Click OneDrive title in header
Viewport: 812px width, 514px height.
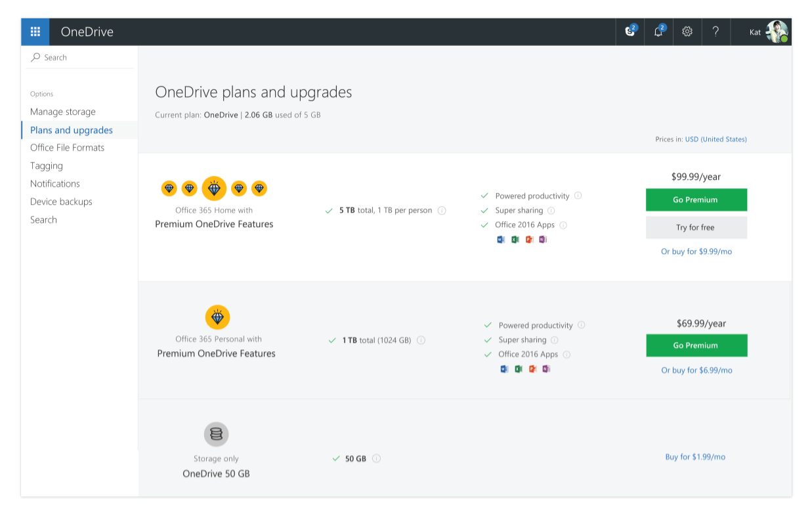pos(87,32)
